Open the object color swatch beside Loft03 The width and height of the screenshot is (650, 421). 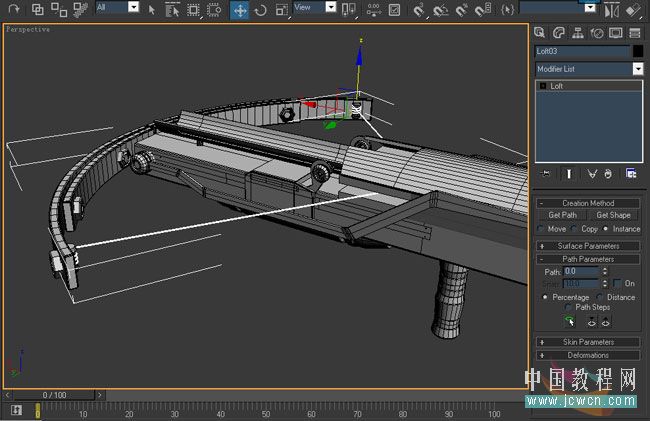tap(638, 51)
